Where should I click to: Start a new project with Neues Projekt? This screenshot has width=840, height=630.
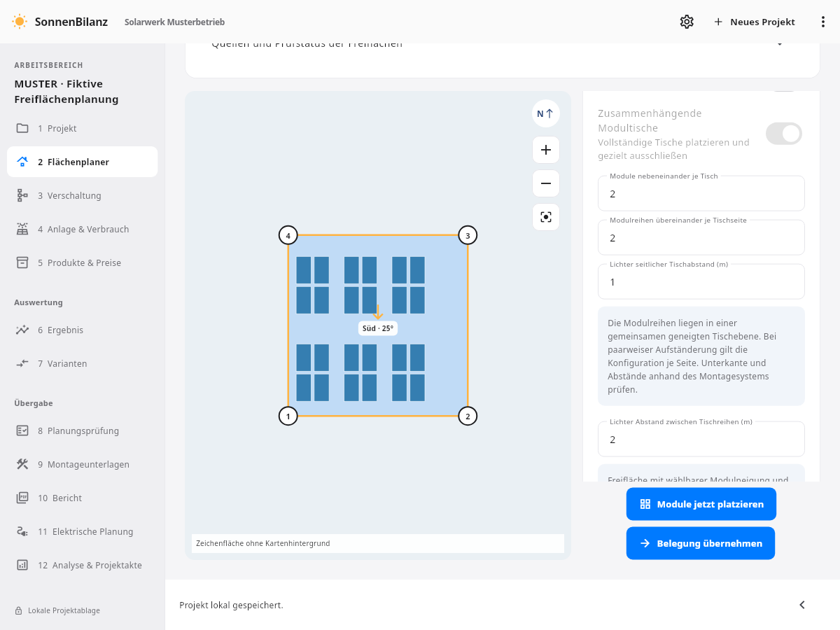tap(755, 22)
